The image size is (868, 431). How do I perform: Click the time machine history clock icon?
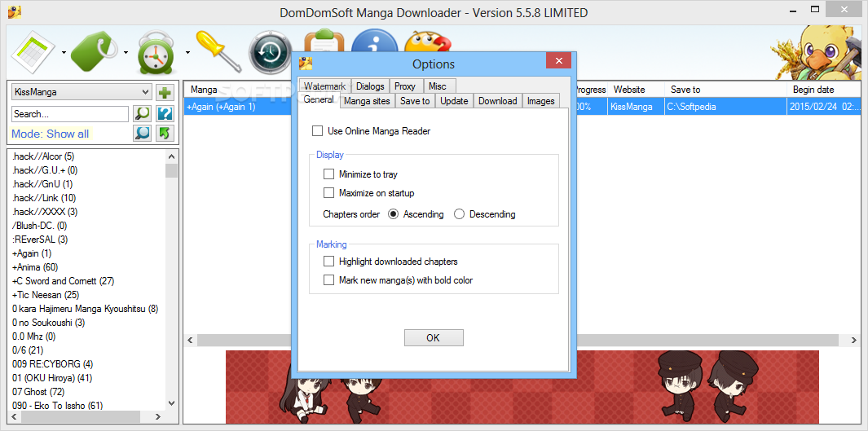pyautogui.click(x=270, y=54)
